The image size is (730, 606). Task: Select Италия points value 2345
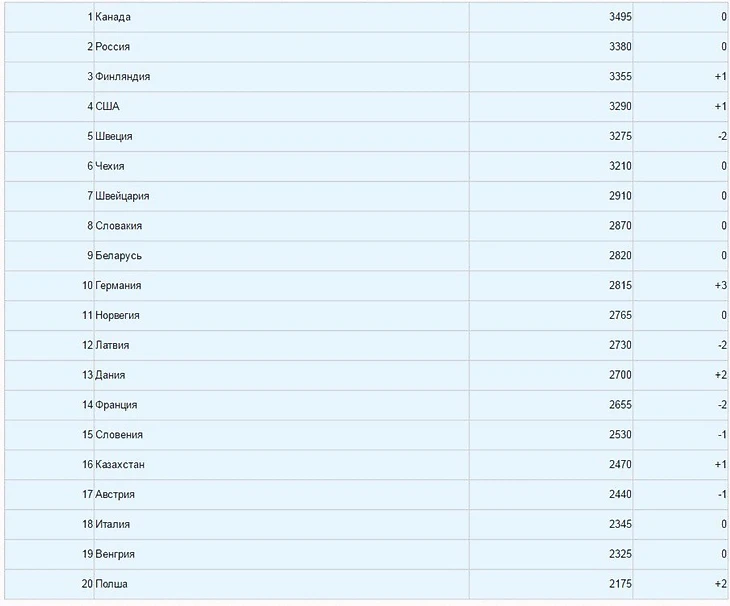[620, 524]
